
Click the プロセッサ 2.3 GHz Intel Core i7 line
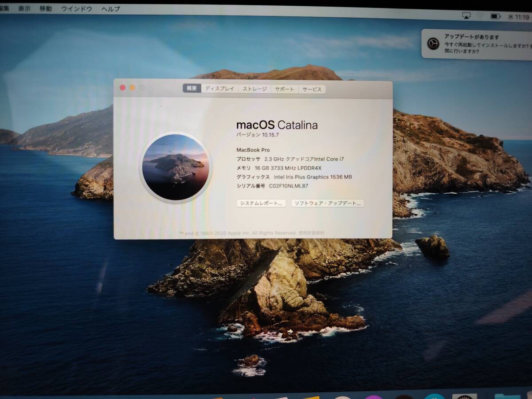tap(290, 159)
